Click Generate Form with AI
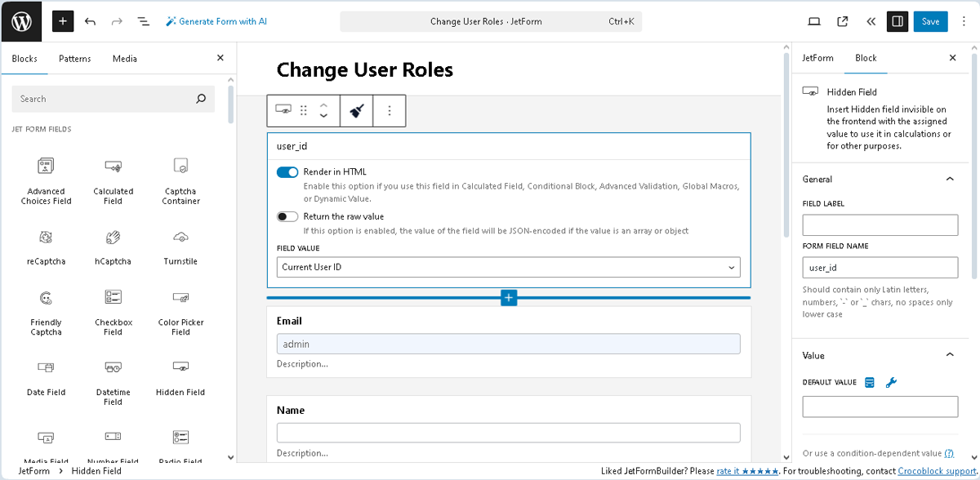The image size is (980, 480). point(216,21)
